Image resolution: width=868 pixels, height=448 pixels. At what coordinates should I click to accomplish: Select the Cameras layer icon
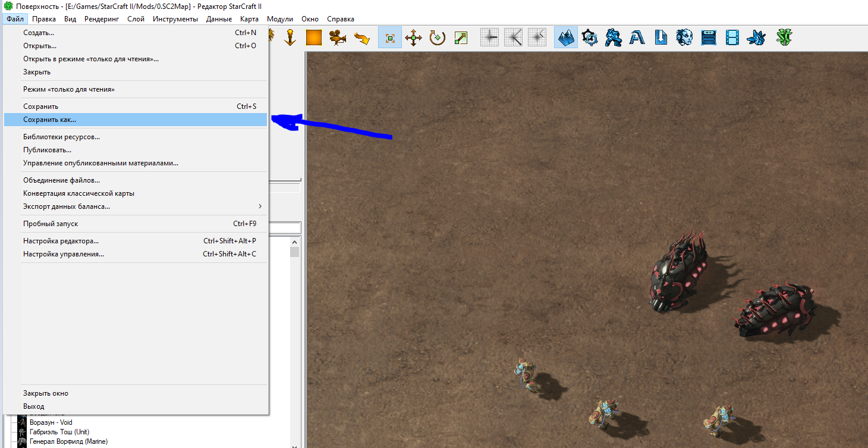tap(338, 37)
